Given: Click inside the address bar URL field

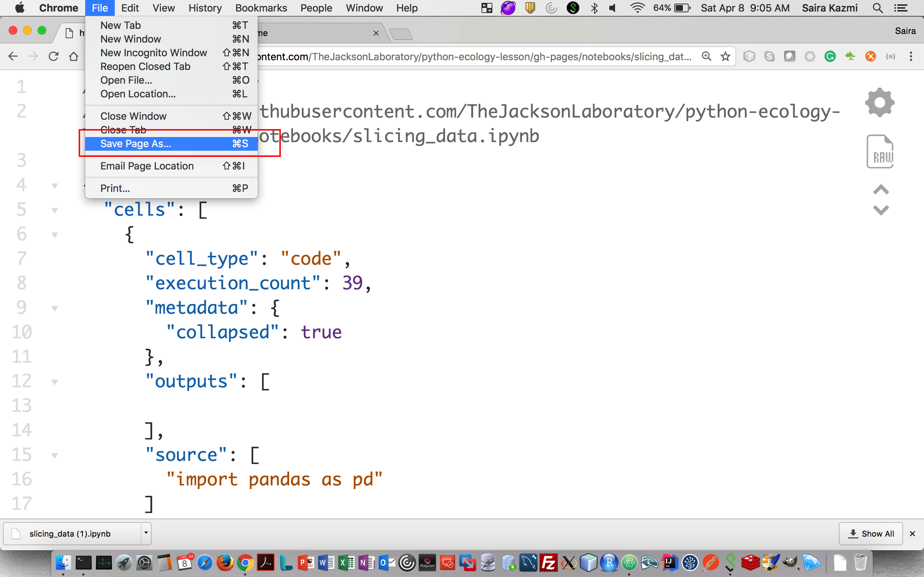Looking at the screenshot, I should coord(458,56).
